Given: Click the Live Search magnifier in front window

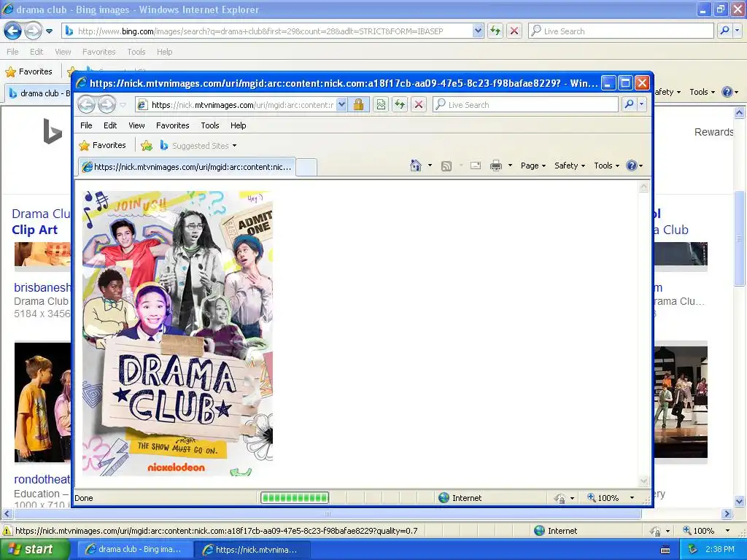Looking at the screenshot, I should [x=629, y=104].
